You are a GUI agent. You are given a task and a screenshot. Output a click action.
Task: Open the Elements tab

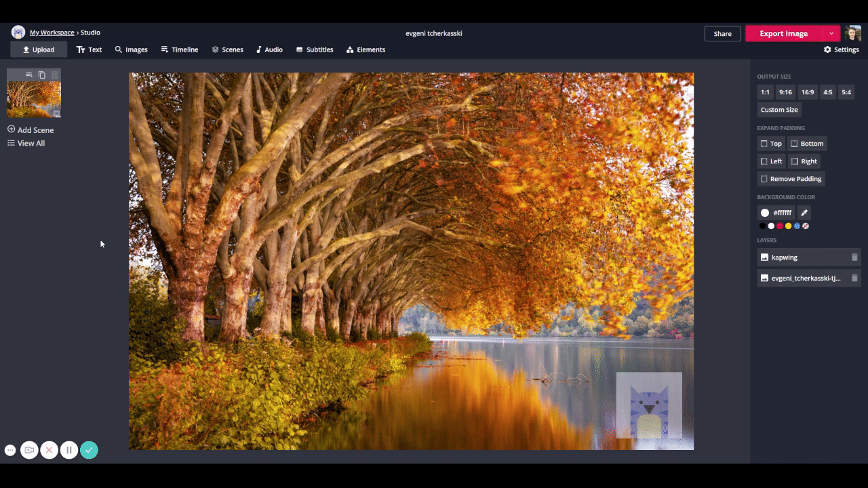pyautogui.click(x=366, y=49)
